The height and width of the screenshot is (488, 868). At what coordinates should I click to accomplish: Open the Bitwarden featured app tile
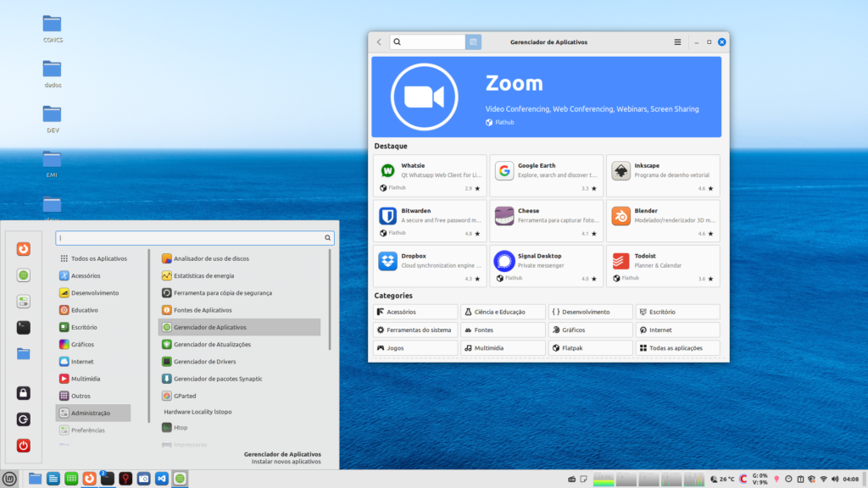tap(430, 220)
